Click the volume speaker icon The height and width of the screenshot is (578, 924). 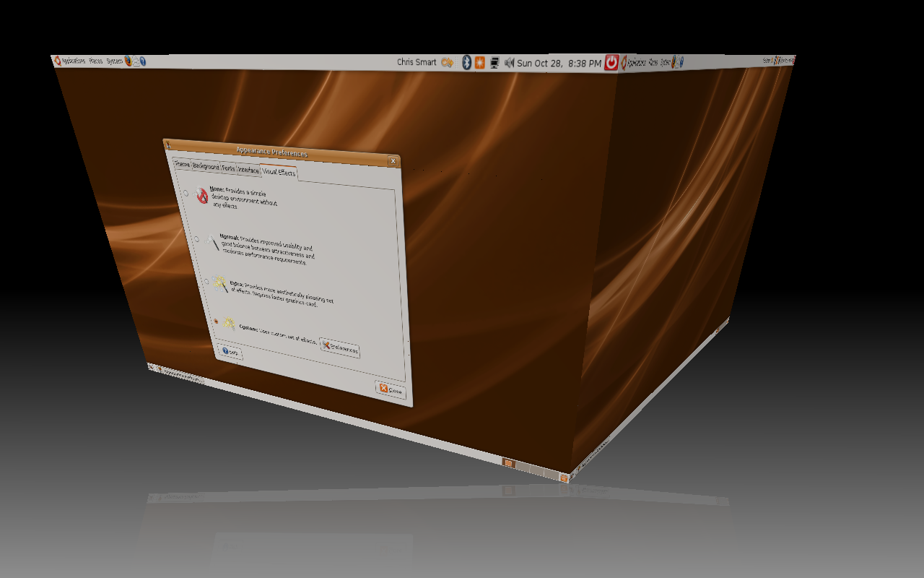point(509,63)
